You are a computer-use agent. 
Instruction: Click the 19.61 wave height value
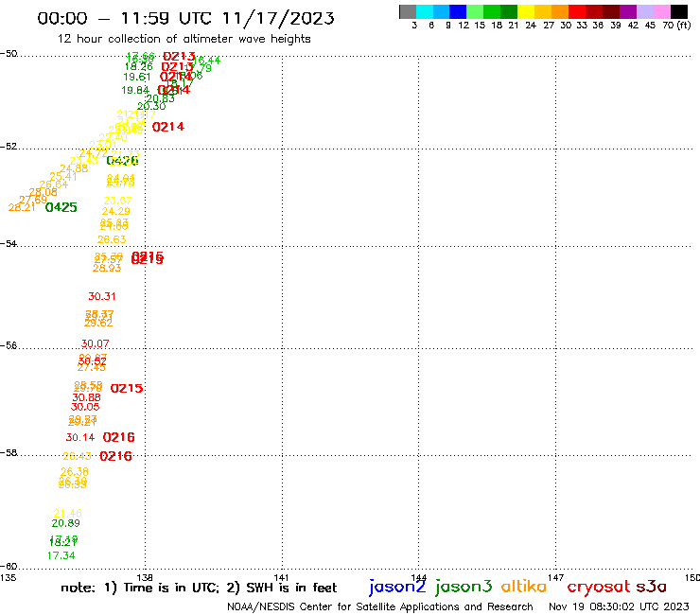pos(137,77)
